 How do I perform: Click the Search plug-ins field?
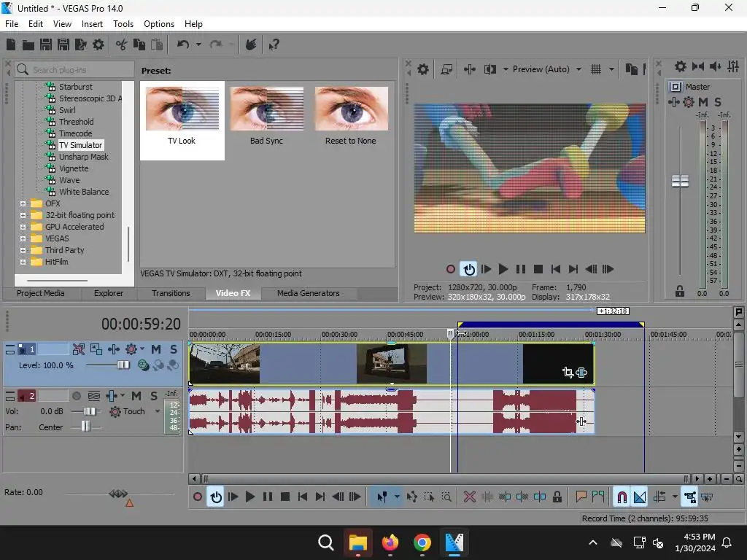tap(74, 70)
